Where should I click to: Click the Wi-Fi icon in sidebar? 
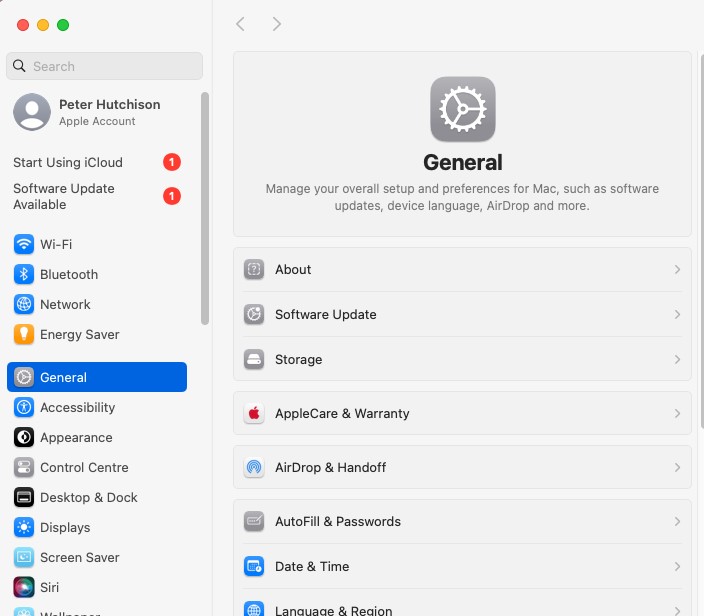point(24,244)
